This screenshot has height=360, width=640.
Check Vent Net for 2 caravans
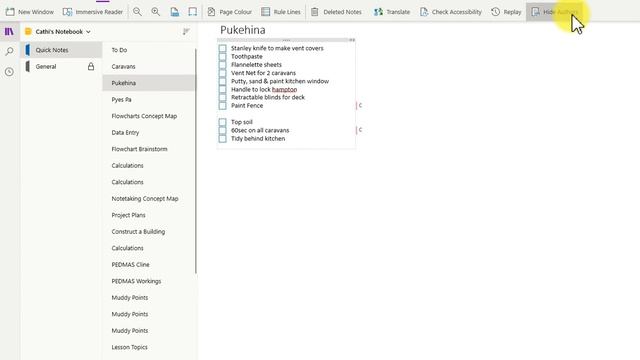coord(222,73)
